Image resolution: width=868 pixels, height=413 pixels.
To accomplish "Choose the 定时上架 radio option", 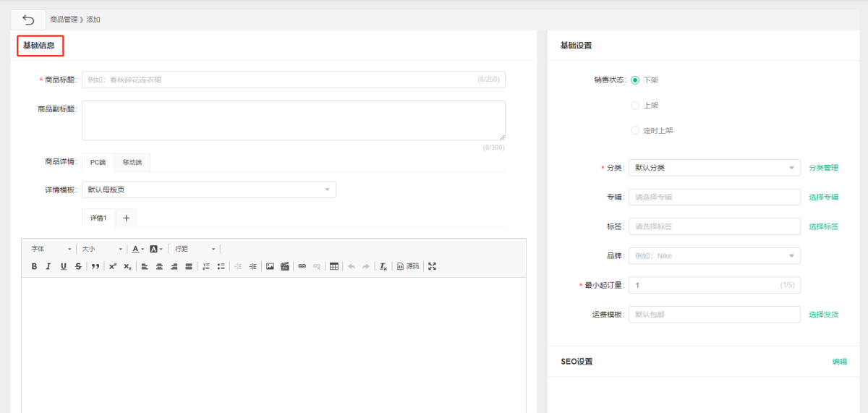I will [x=635, y=131].
